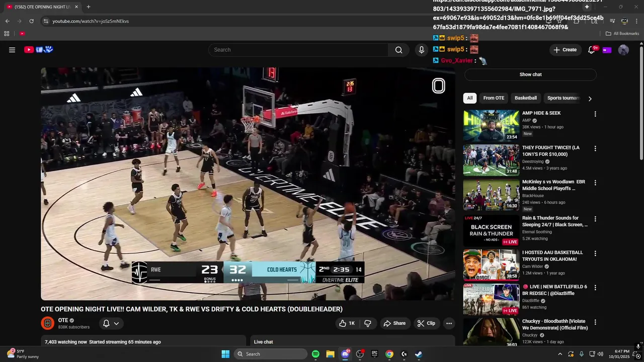Open weather widget showing 51°F

[23, 354]
